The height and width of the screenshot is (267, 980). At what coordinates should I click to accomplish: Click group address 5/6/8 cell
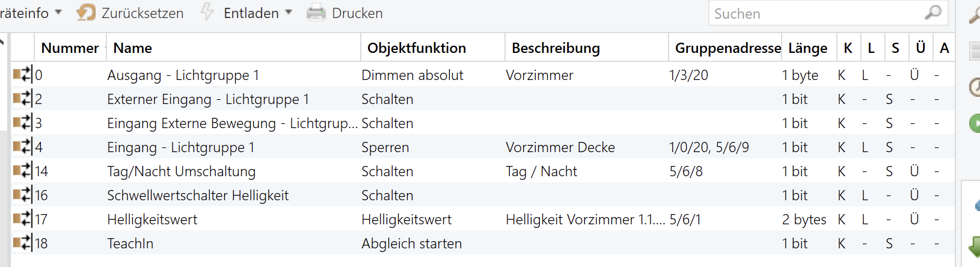[686, 171]
